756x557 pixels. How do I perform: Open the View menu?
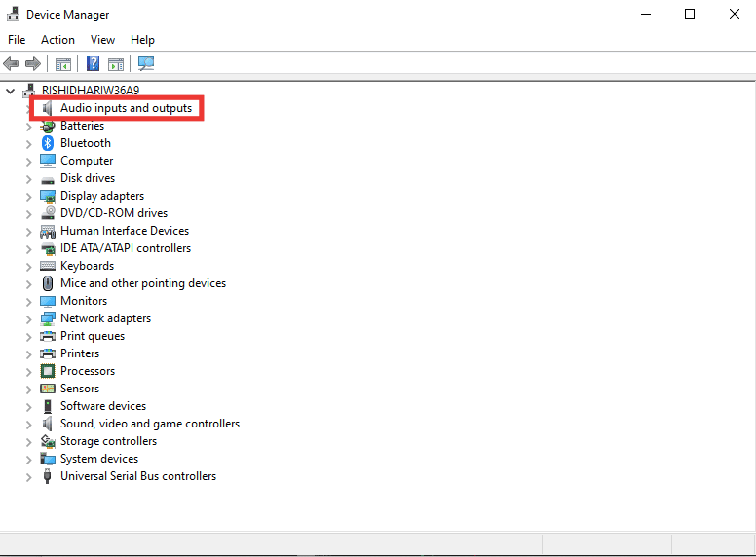tap(102, 40)
